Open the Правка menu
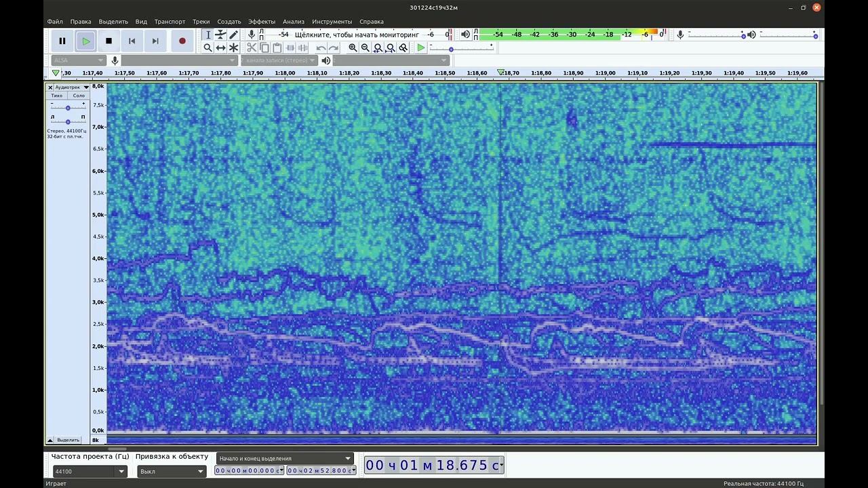The height and width of the screenshot is (488, 868). [81, 22]
